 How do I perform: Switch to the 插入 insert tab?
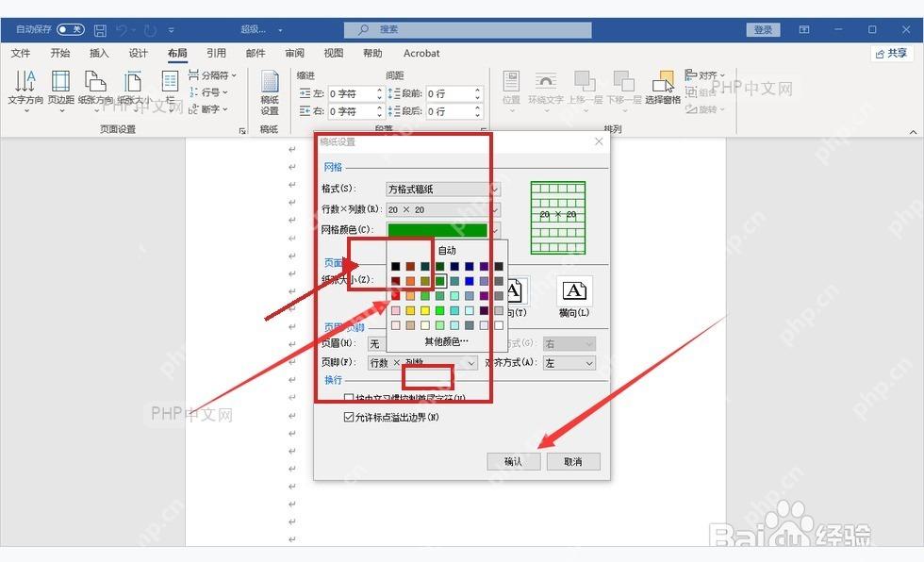99,53
